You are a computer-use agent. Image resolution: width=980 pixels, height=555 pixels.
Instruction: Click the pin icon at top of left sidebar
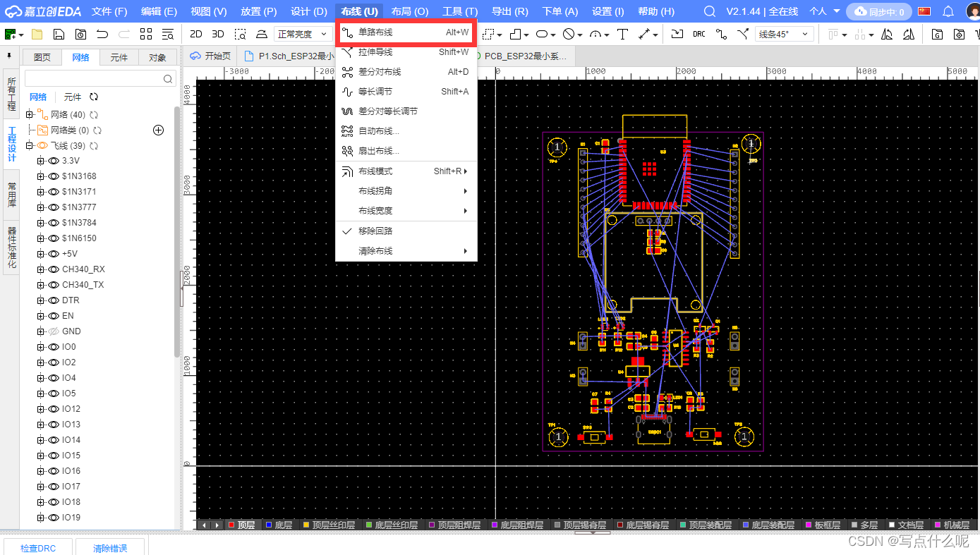point(10,56)
